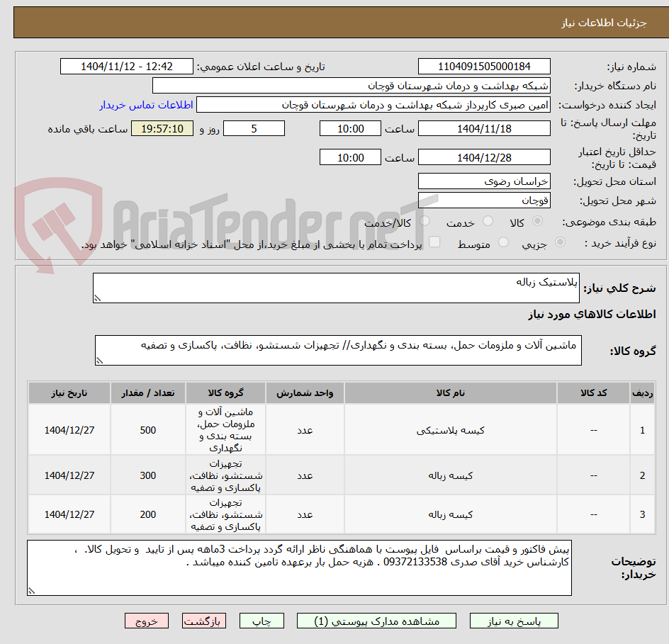The image size is (669, 644).
Task: Click the شماره نیاز number field
Action: (484, 67)
